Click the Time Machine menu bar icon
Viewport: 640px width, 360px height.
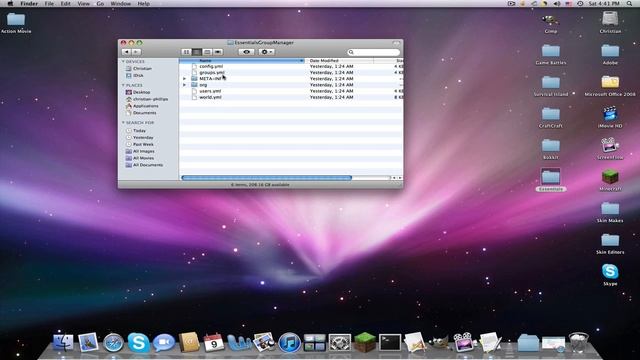580,3
